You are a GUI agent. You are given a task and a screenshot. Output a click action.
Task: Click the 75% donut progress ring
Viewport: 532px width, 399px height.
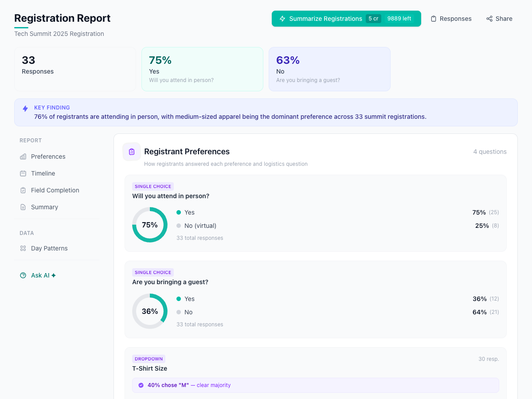(150, 225)
